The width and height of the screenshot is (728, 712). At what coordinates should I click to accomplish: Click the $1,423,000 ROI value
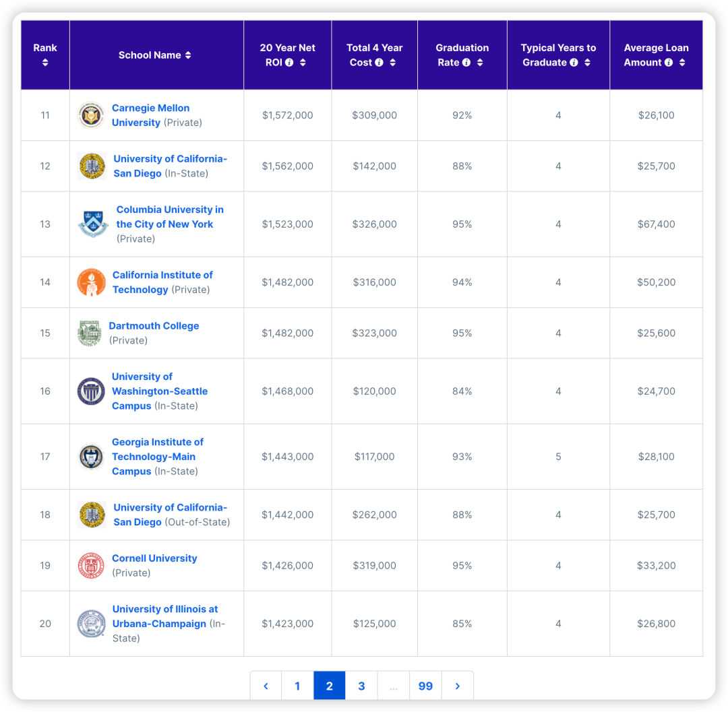[x=288, y=623]
